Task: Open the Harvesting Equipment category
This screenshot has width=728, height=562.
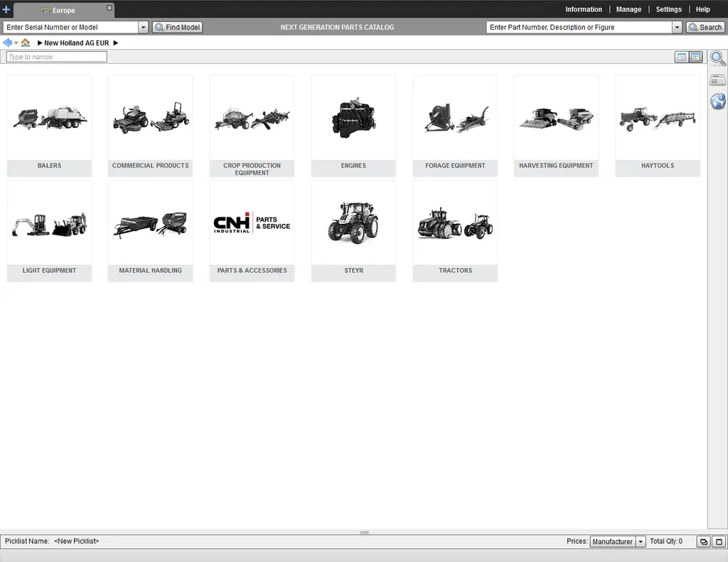Action: (556, 126)
